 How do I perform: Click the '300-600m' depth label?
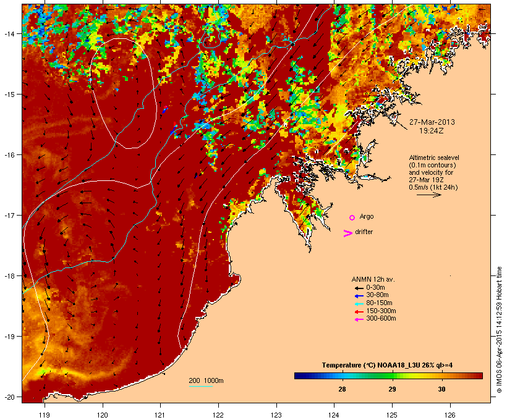[x=381, y=319]
